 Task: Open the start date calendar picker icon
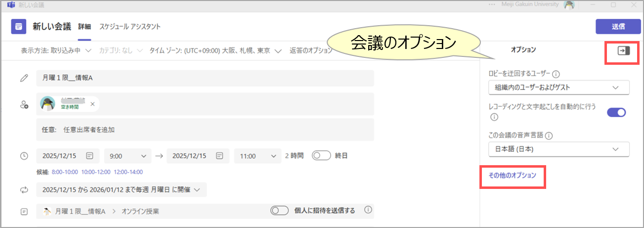pyautogui.click(x=89, y=156)
